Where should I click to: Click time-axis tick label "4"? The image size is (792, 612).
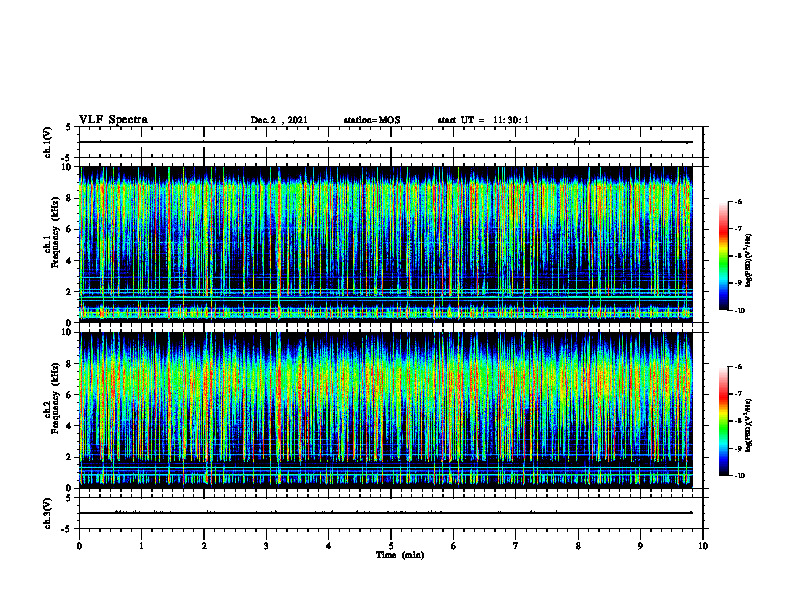point(329,546)
